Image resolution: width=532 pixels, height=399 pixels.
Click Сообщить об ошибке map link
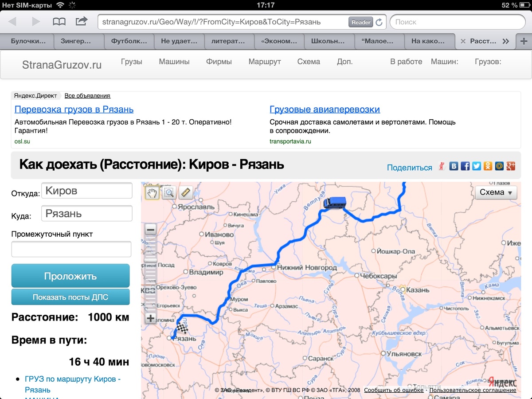click(x=394, y=390)
